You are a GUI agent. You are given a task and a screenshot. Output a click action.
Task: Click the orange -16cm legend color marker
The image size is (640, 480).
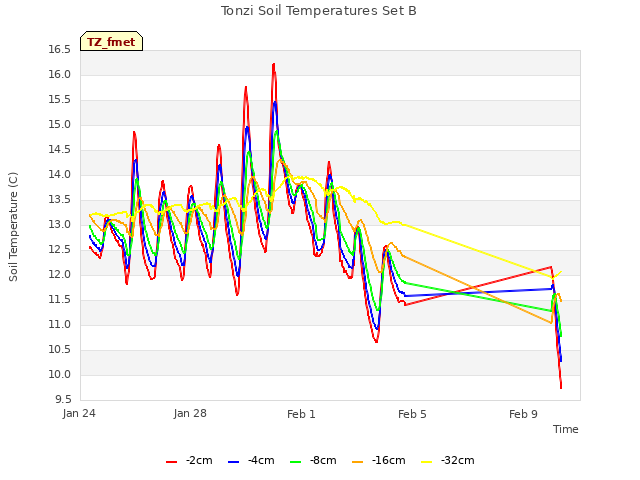(358, 462)
